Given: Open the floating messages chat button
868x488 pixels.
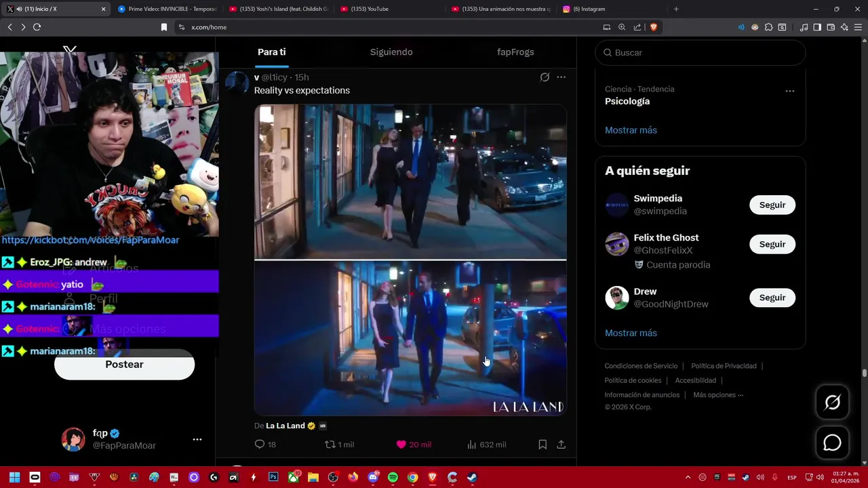Looking at the screenshot, I should [832, 443].
